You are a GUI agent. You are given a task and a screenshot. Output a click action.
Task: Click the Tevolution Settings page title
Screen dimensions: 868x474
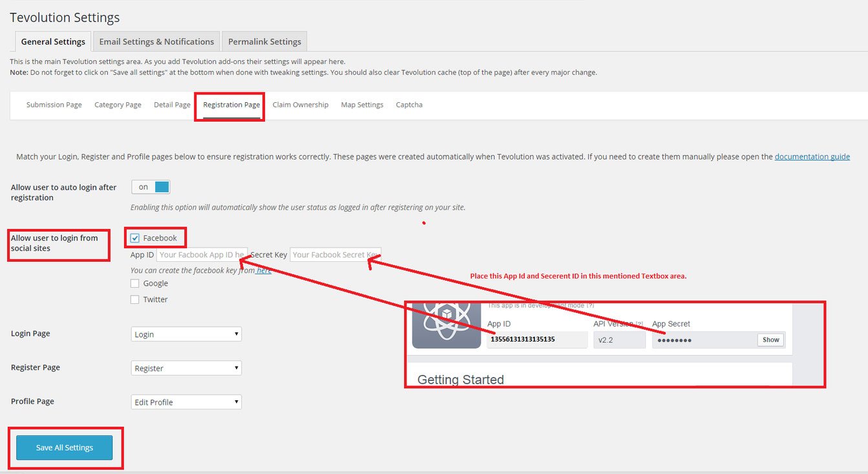(x=65, y=17)
